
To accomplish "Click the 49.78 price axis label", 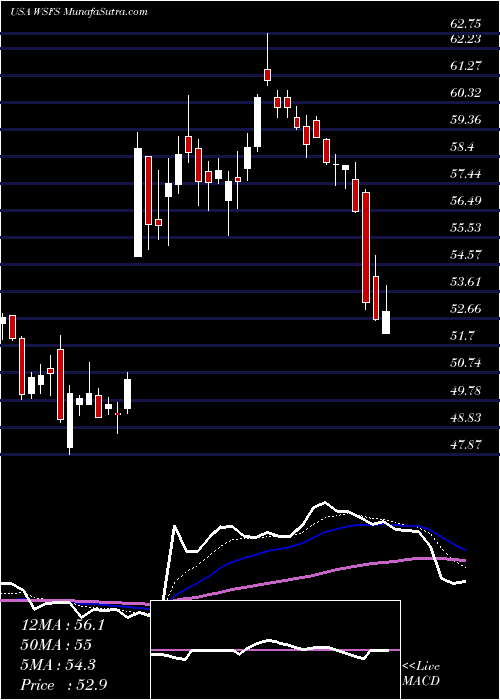I will coord(465,391).
